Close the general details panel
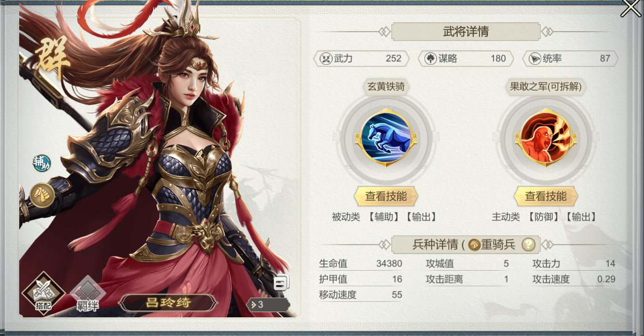The width and height of the screenshot is (644, 336). point(632,8)
